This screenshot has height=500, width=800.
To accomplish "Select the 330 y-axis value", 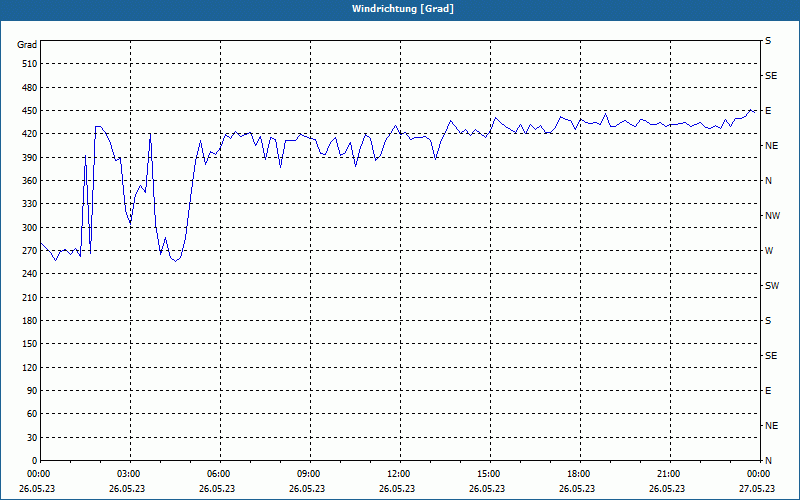I will point(30,204).
